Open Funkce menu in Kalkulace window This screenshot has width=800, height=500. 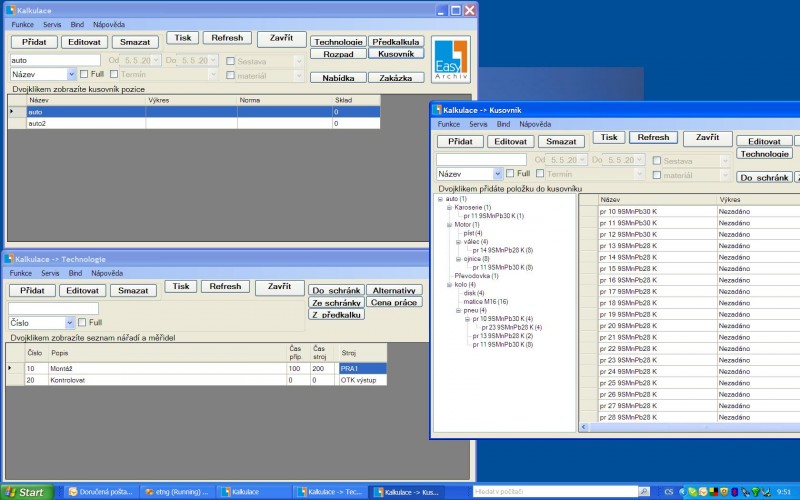(x=22, y=23)
